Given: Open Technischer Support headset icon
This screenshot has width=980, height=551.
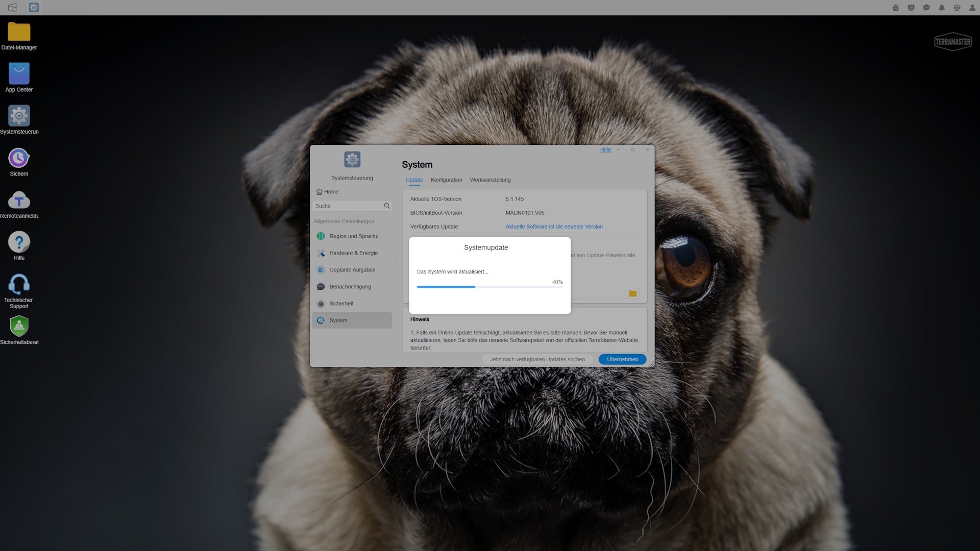Looking at the screenshot, I should pyautogui.click(x=19, y=285).
